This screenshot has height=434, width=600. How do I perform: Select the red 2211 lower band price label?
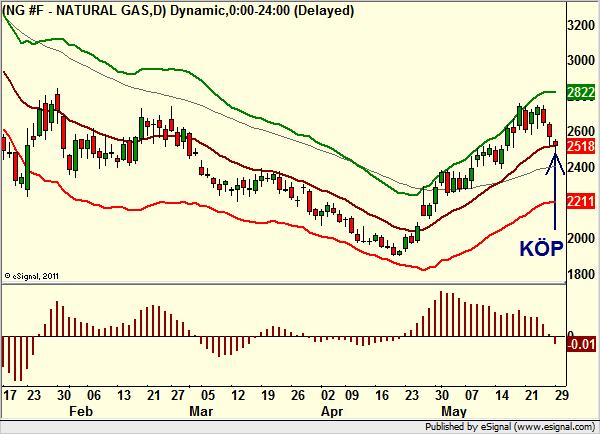click(x=581, y=201)
